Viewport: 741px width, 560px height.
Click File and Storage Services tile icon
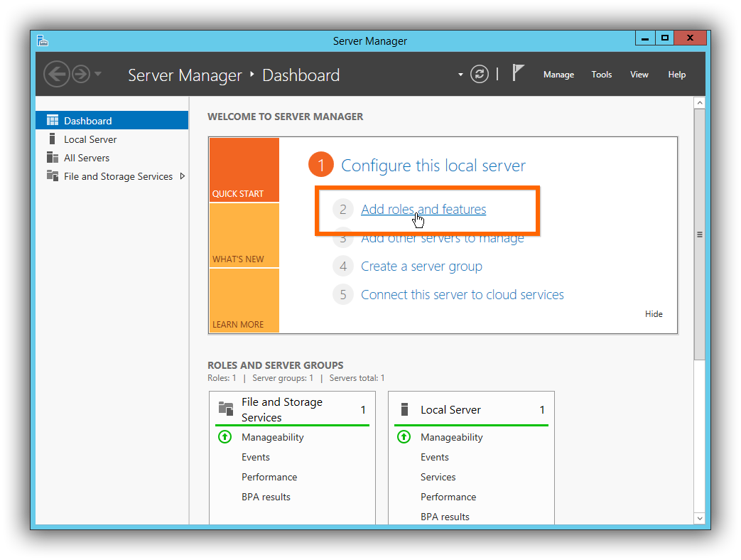226,409
